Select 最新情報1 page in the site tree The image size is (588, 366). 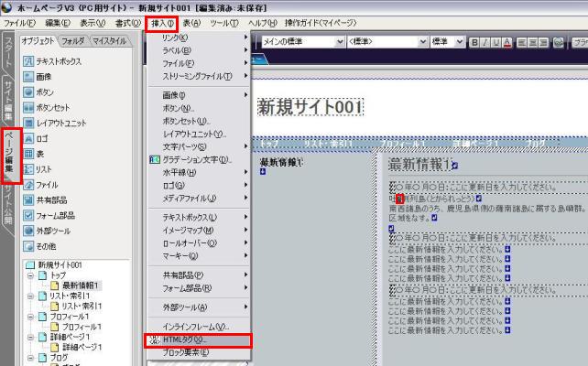coord(80,285)
